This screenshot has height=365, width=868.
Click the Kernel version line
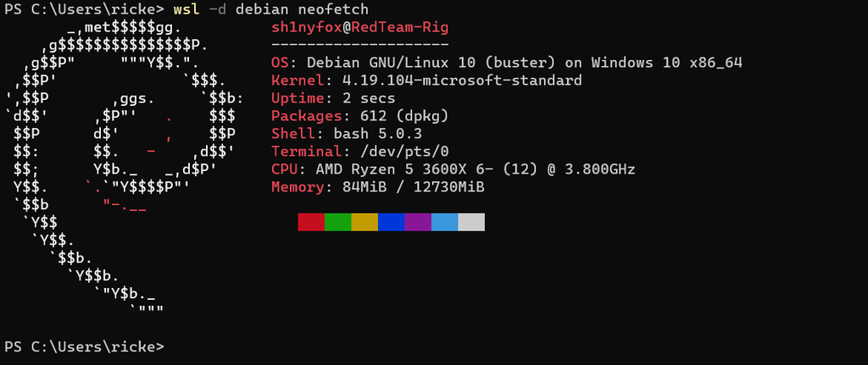pos(426,80)
